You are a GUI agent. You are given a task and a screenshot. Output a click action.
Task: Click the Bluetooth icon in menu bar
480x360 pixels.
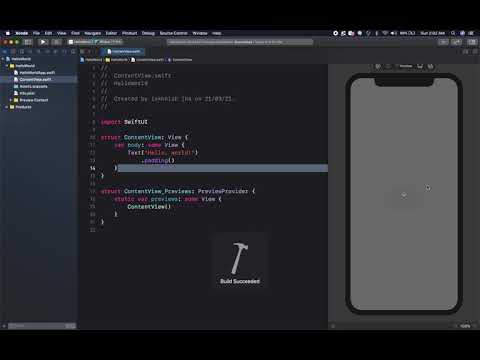click(377, 33)
